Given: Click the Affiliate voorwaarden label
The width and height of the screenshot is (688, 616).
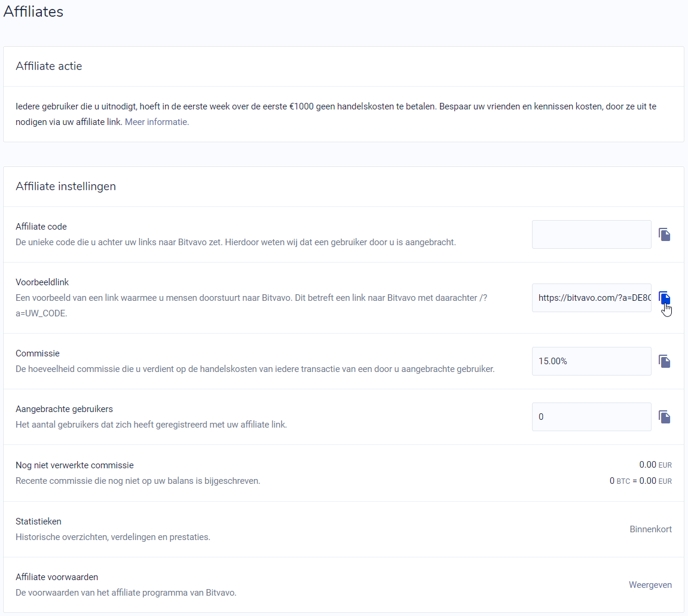Looking at the screenshot, I should click(57, 577).
